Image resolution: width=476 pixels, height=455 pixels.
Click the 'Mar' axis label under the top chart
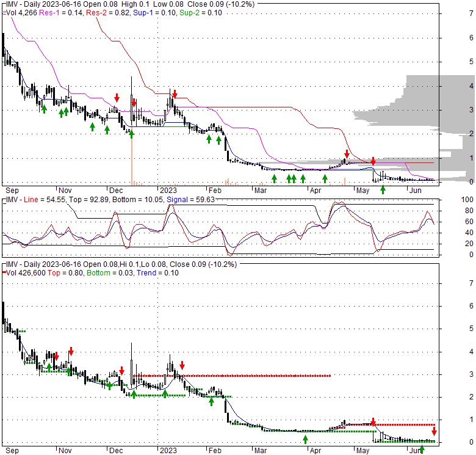coord(261,191)
